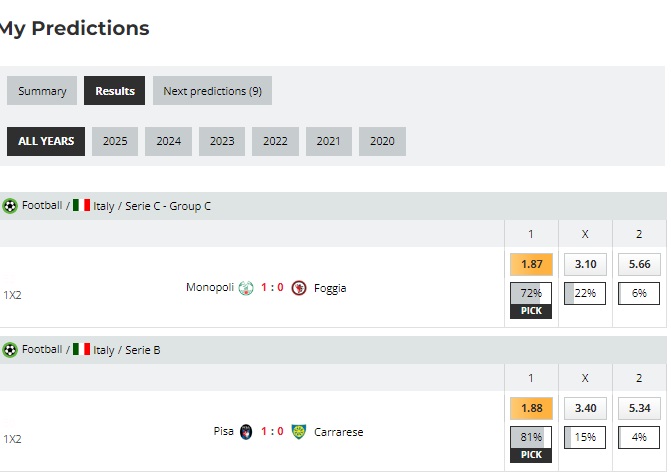Click the football icon beside Serie B header

point(10,350)
